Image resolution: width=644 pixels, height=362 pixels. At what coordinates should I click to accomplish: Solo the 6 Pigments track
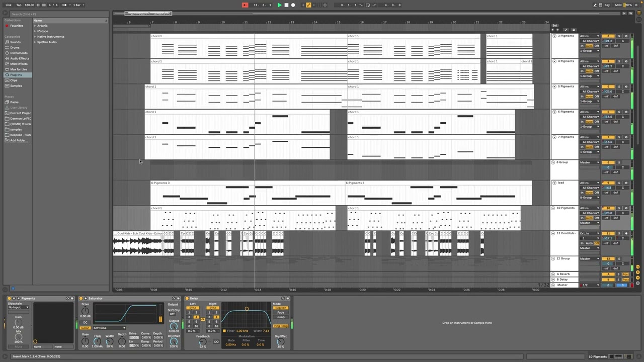(619, 112)
